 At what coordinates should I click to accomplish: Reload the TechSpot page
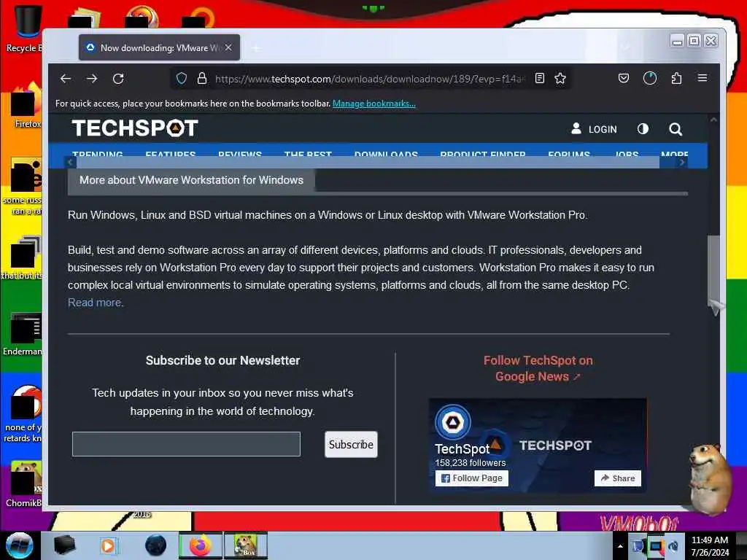(x=118, y=79)
